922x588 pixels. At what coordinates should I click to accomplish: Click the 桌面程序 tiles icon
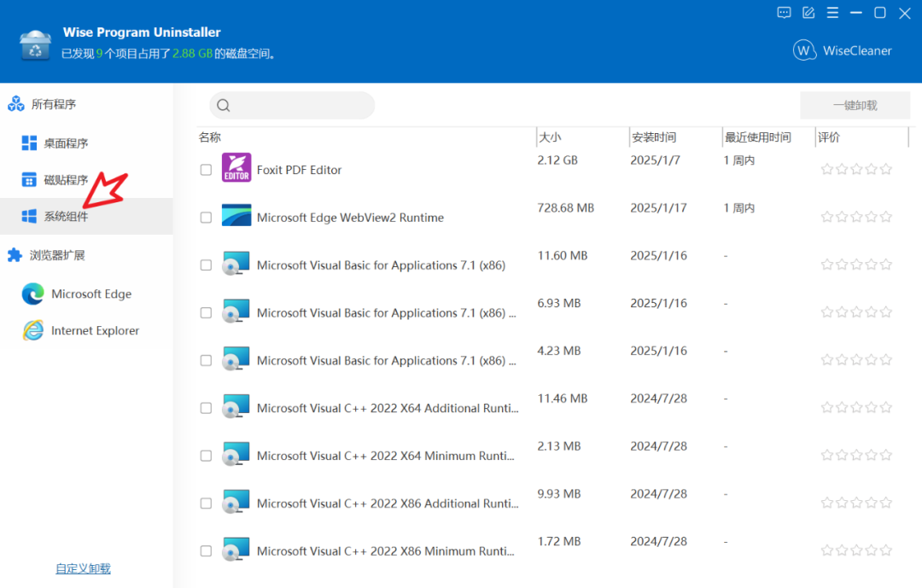[29, 143]
